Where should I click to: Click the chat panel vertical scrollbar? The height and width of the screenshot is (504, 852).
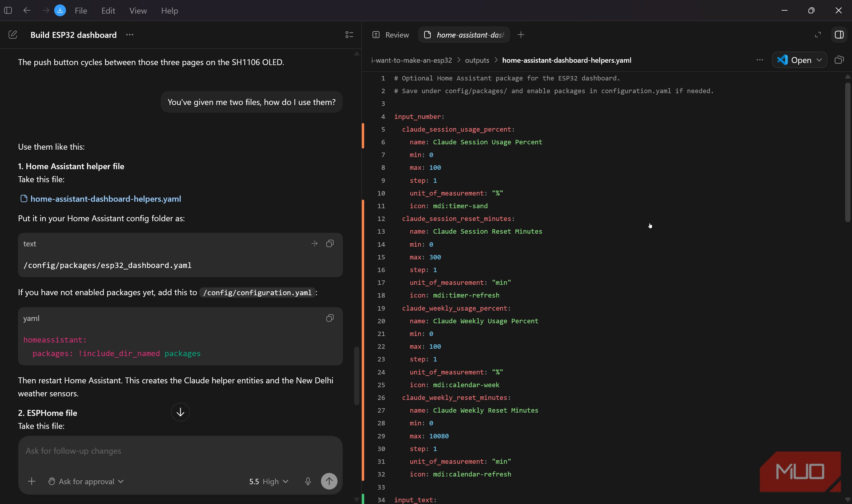356,376
